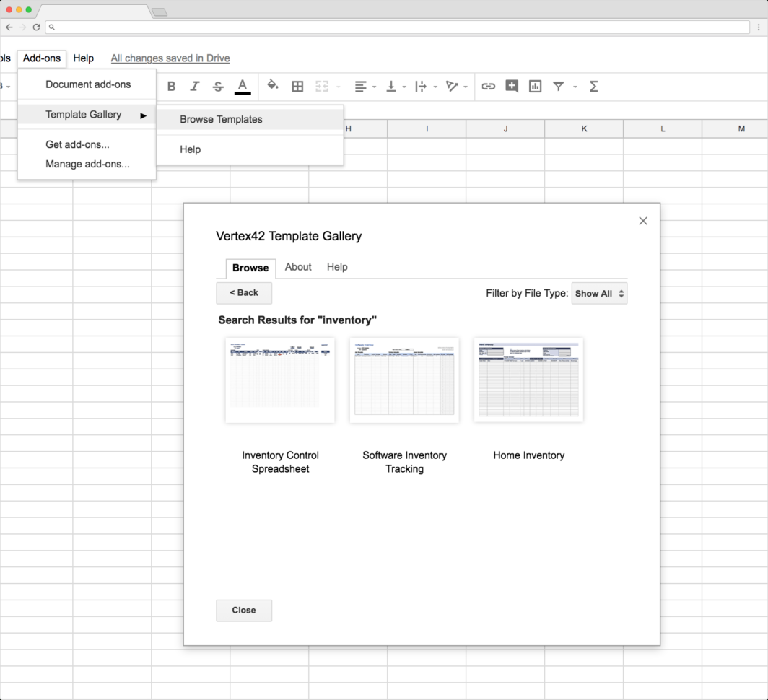Select Browse Templates from the submenu

coord(221,119)
